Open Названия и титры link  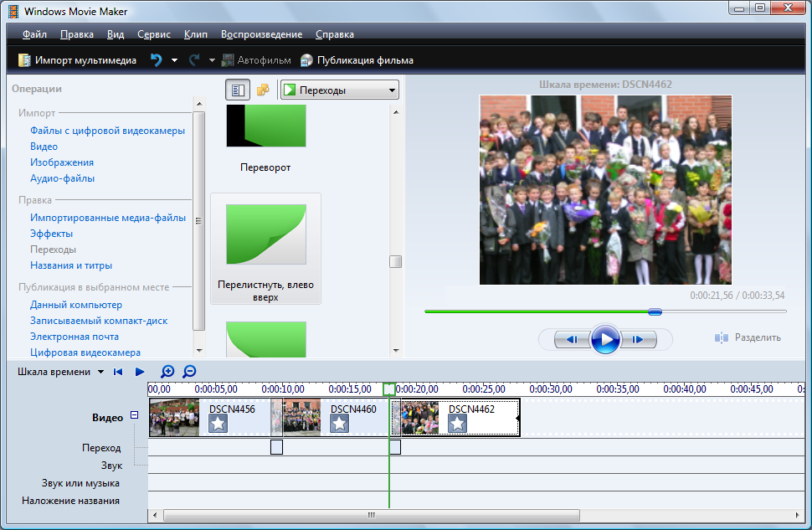tap(71, 265)
